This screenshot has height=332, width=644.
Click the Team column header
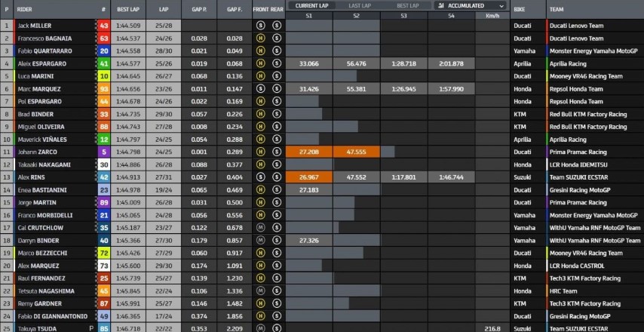557,9
